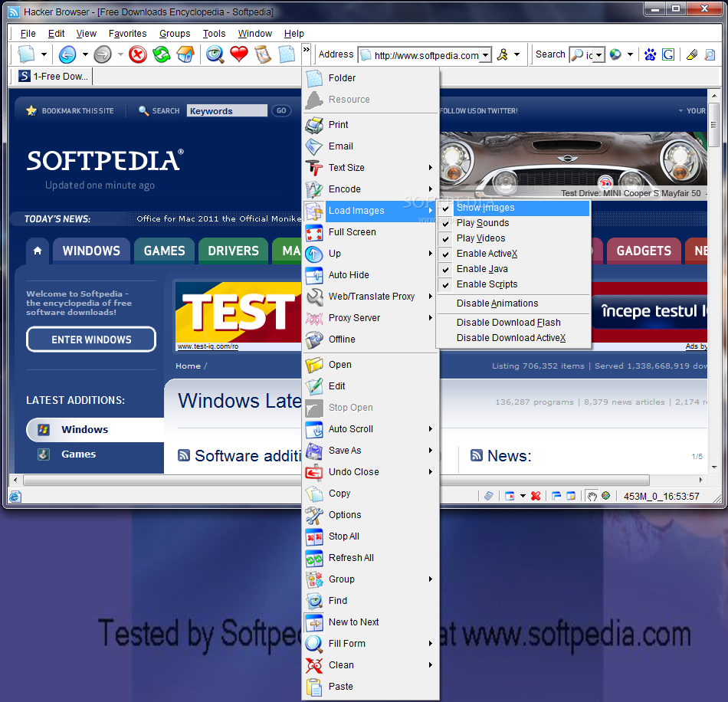728x702 pixels.
Task: Select Auto Hide menu entry
Action: 370,275
